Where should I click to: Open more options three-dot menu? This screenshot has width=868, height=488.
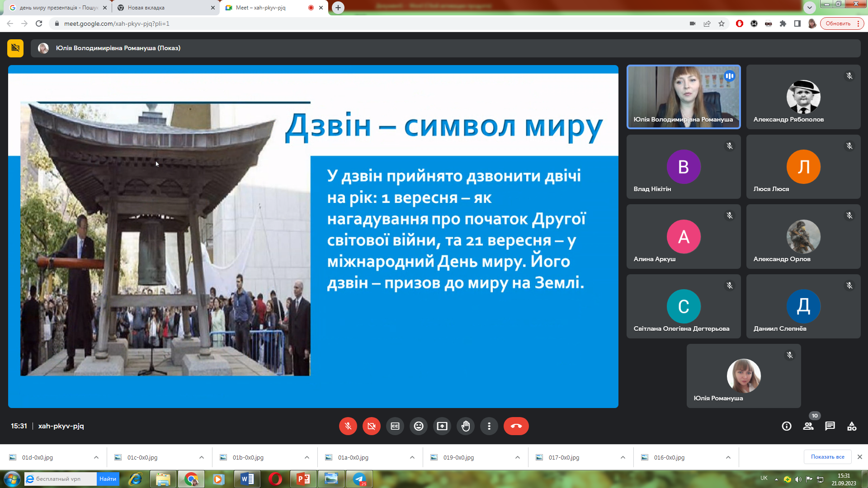coord(489,426)
